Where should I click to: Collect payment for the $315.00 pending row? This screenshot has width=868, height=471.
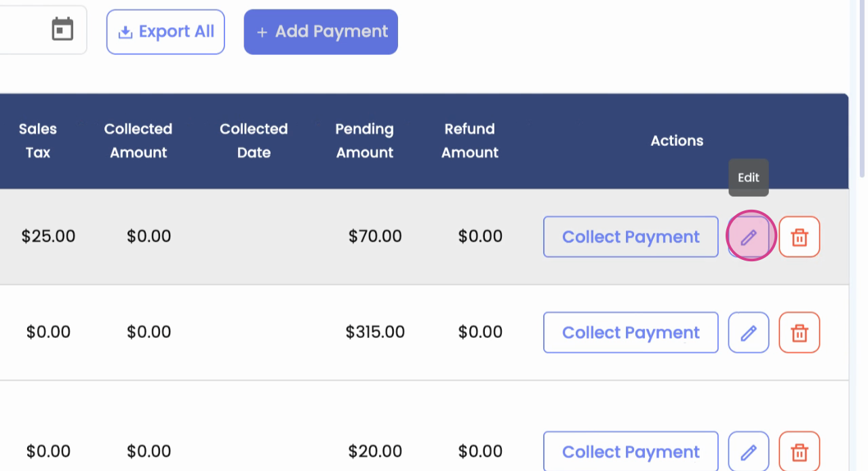point(631,333)
